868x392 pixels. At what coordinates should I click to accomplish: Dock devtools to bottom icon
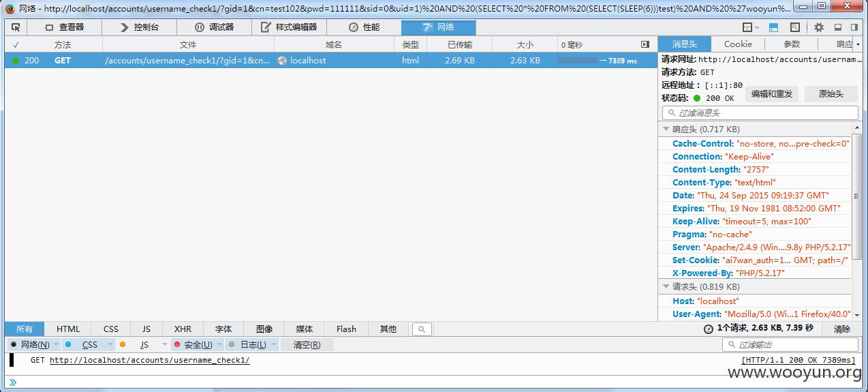click(x=837, y=27)
